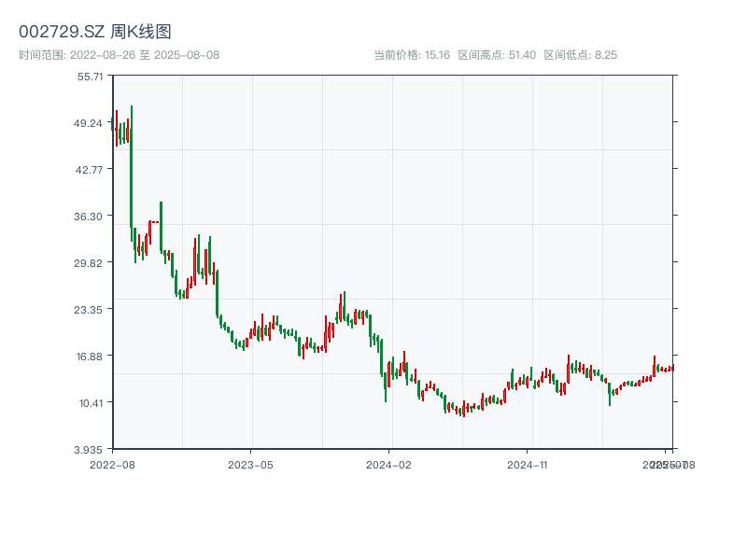Click the 36.30 price axis label
The height and width of the screenshot is (560, 747).
91,217
